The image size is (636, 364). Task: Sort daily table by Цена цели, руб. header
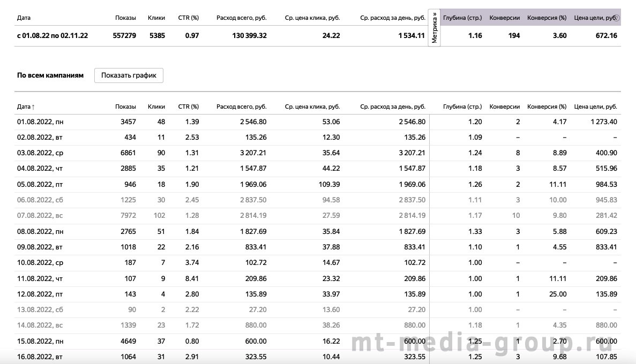[x=595, y=107]
